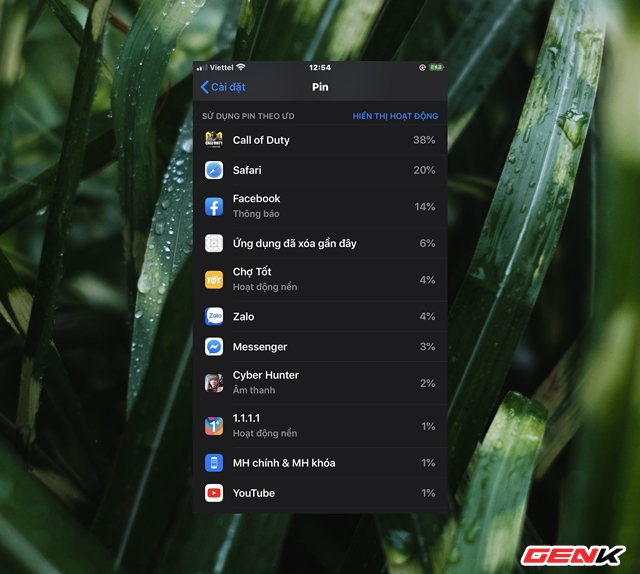
Task: Tap the Pin page title
Action: (x=320, y=87)
